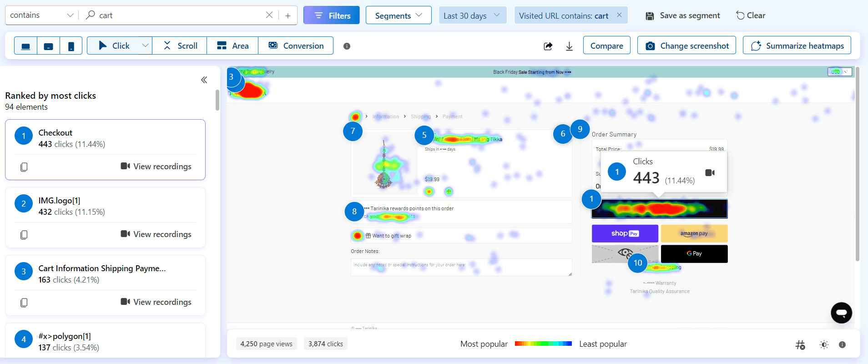The image size is (868, 364).
Task: Collapse the ranked elements side panel
Action: (x=204, y=80)
